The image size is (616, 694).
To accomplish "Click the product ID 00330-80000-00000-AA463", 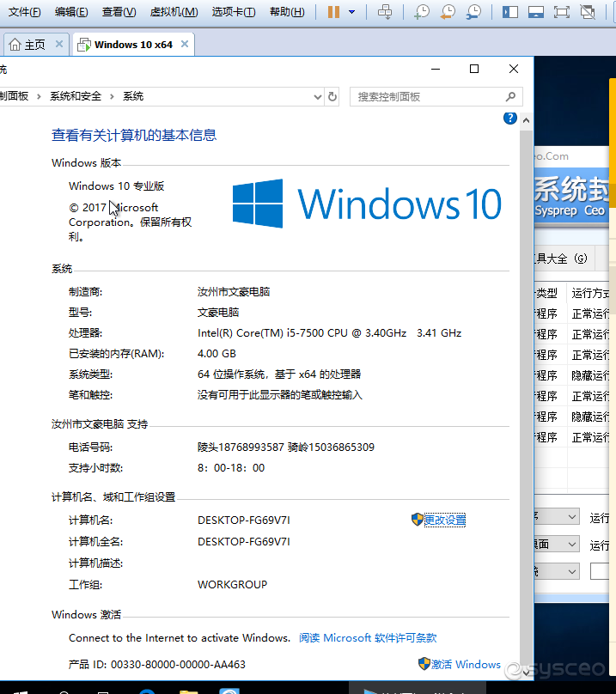I will click(178, 664).
